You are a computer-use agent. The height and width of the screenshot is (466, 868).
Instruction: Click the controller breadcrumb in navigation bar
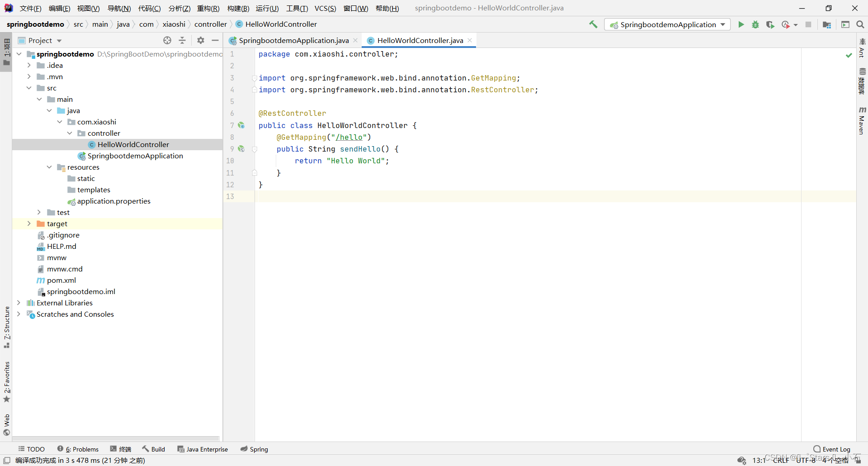(211, 24)
